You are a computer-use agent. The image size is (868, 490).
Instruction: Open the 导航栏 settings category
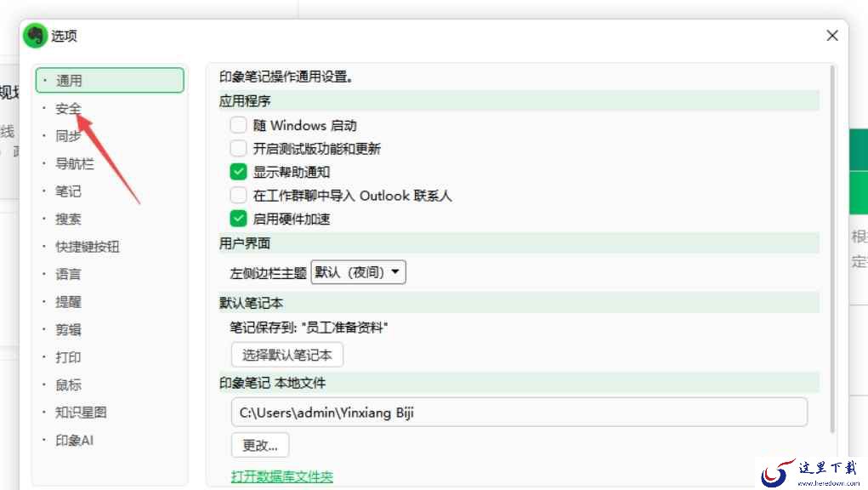pos(75,163)
